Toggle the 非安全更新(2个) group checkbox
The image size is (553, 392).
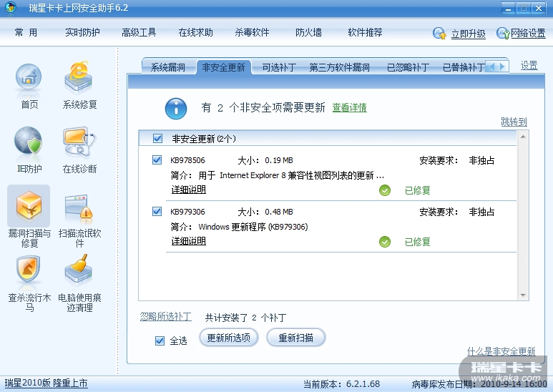(x=157, y=139)
